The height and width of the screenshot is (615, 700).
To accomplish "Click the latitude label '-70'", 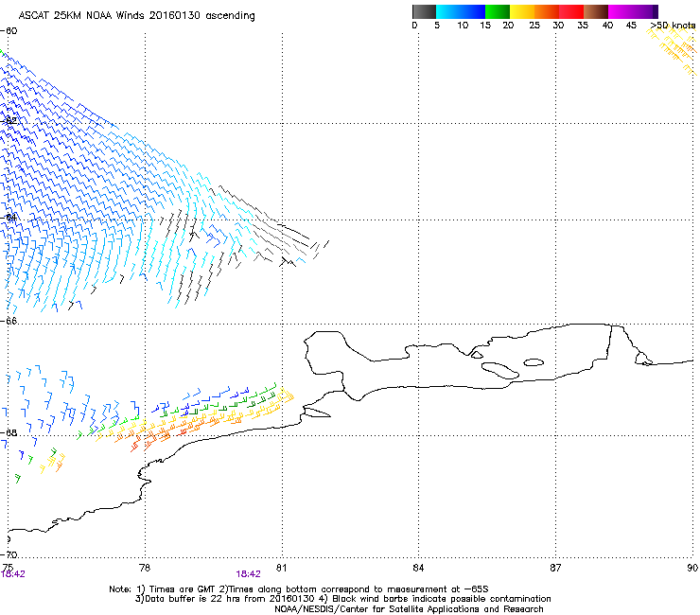I will [x=9, y=554].
